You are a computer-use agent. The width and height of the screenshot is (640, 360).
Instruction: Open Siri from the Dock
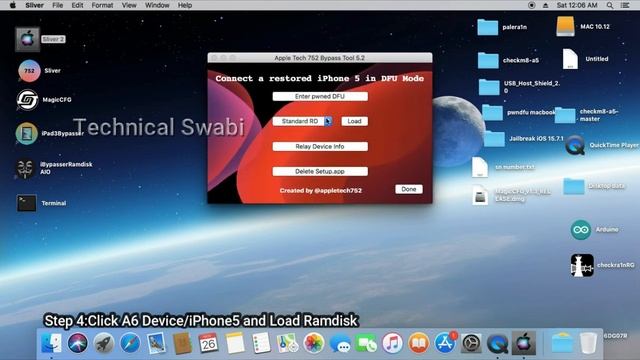click(78, 343)
